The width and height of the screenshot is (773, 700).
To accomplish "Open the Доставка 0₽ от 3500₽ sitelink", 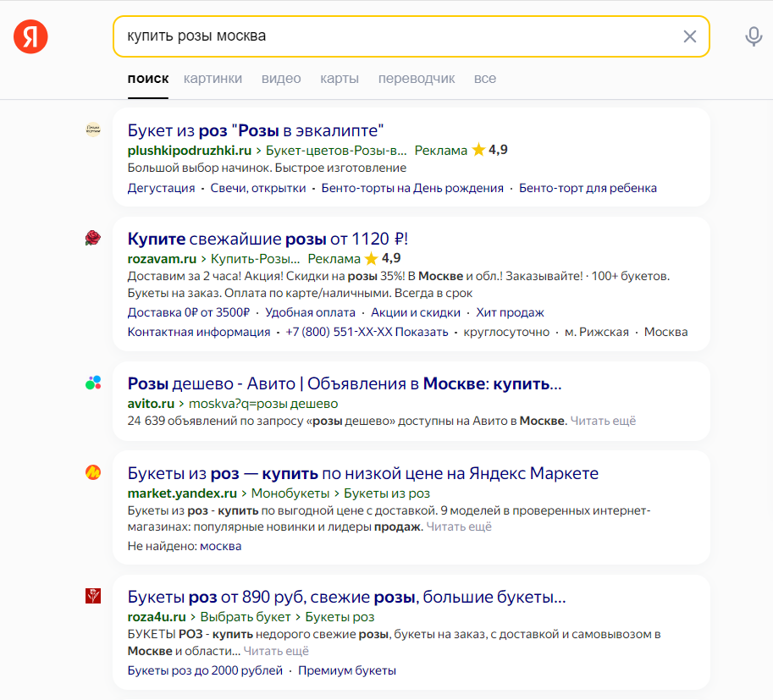I will [x=189, y=312].
